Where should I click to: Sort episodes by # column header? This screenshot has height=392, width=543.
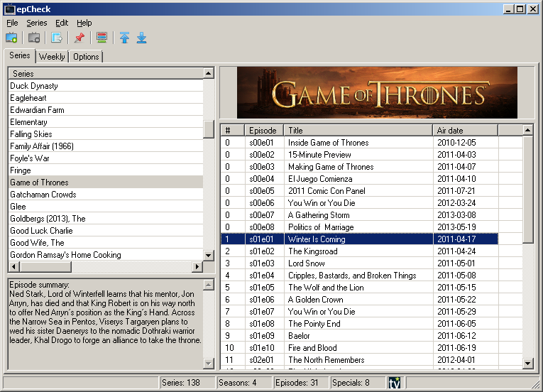[233, 131]
